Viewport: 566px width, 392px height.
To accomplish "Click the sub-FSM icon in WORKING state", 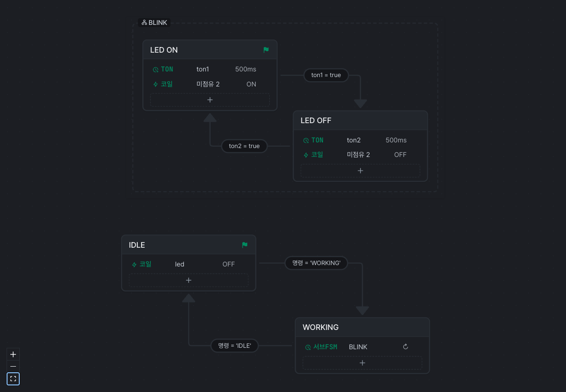I will [x=308, y=347].
